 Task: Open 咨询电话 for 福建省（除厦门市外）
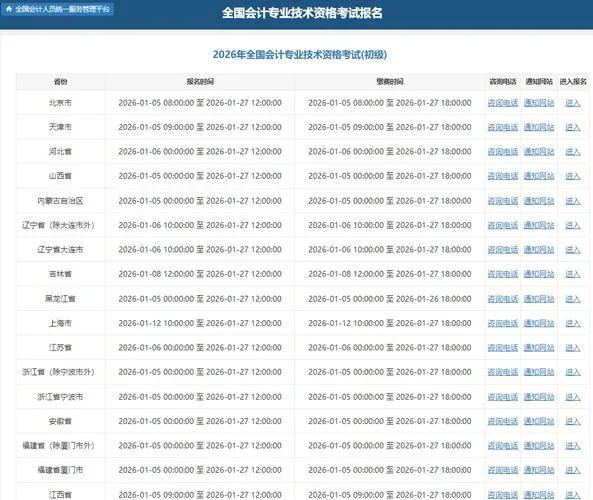503,446
